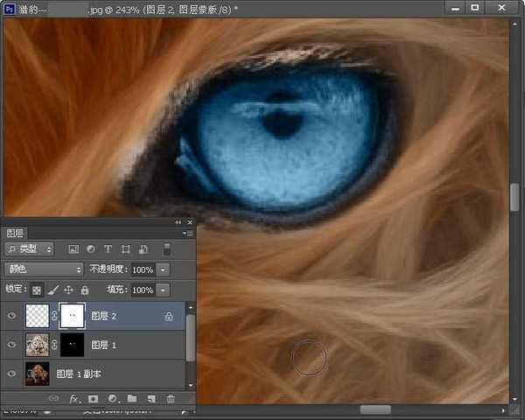Hide 图层 2 with its eye icon

pos(11,316)
